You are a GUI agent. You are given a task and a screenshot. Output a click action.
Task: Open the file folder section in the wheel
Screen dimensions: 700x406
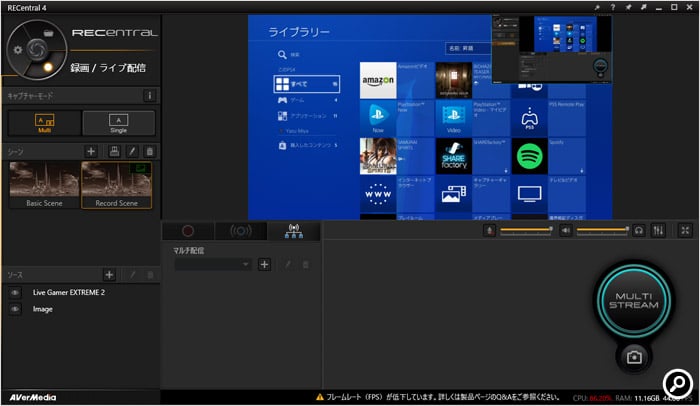point(48,33)
